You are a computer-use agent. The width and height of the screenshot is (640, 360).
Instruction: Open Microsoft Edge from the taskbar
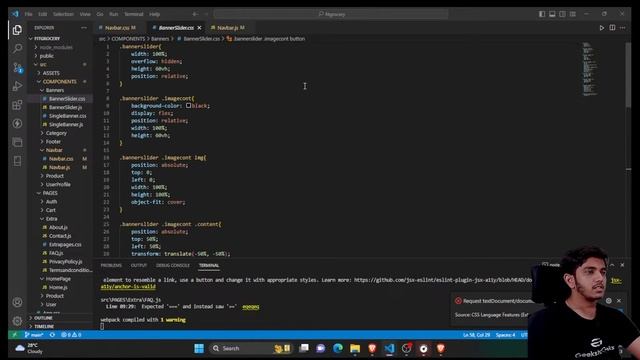tap(338, 348)
